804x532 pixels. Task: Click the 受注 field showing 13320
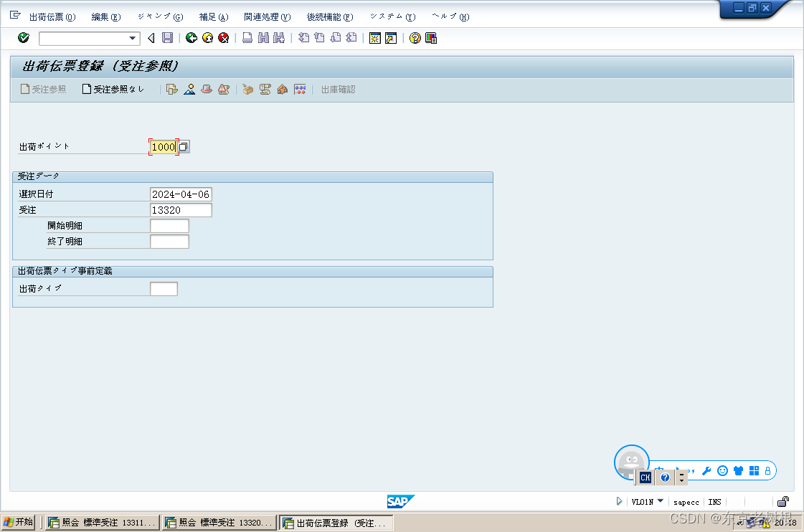pos(181,210)
